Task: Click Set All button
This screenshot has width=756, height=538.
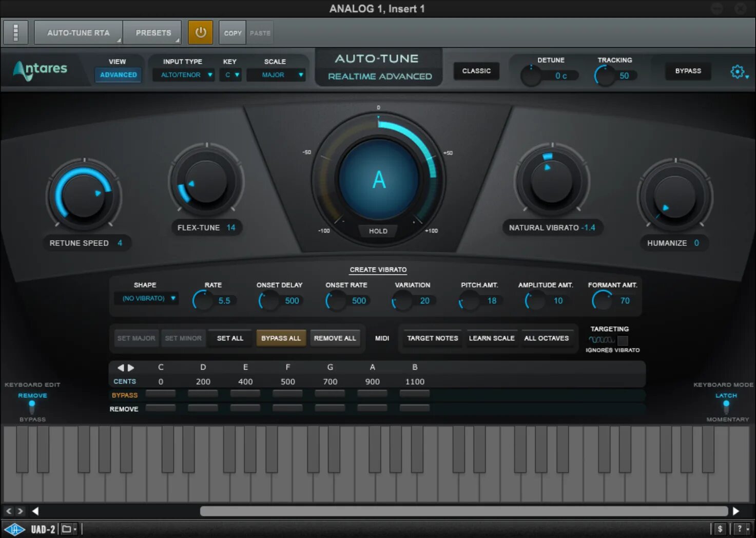Action: [230, 338]
